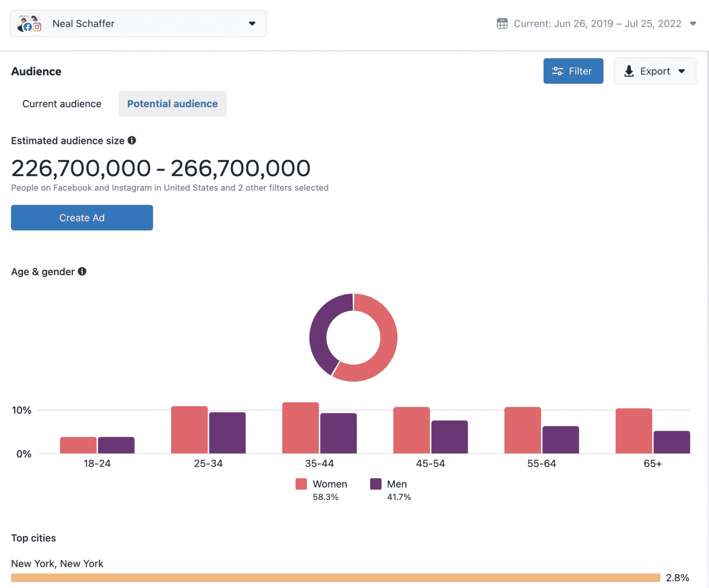Click the download icon in the Export button

click(x=629, y=71)
